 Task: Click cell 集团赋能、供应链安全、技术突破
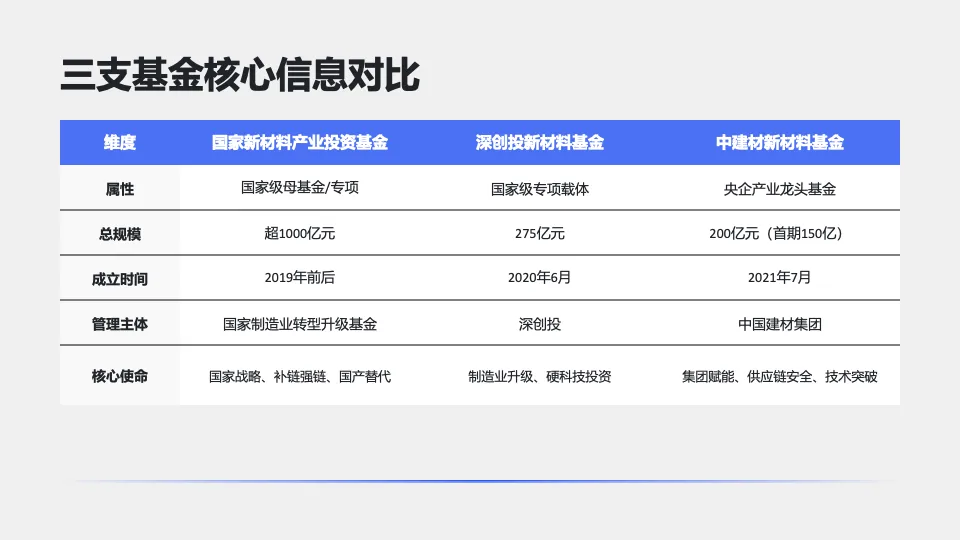780,376
